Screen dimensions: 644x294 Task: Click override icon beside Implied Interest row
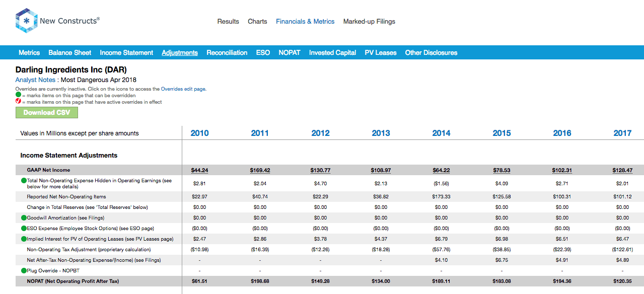click(24, 239)
